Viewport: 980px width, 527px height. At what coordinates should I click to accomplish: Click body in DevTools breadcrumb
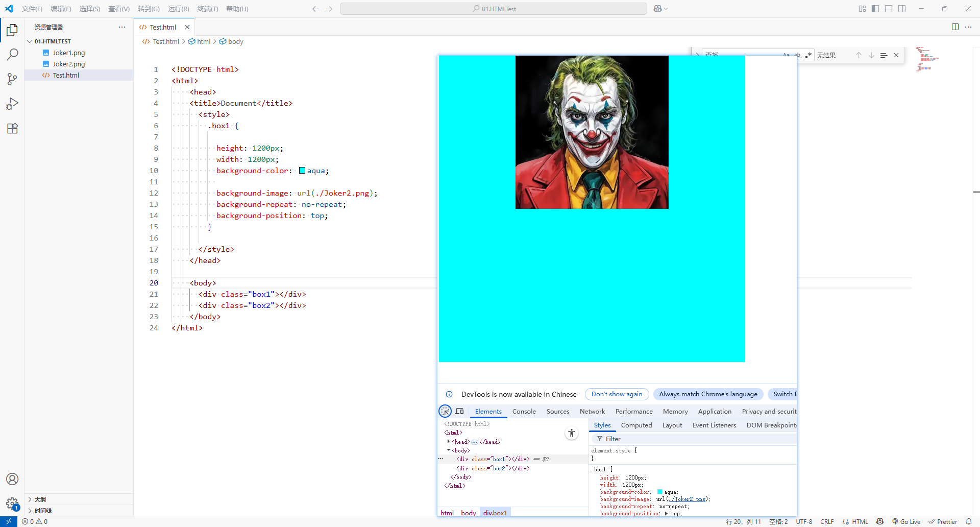point(468,513)
